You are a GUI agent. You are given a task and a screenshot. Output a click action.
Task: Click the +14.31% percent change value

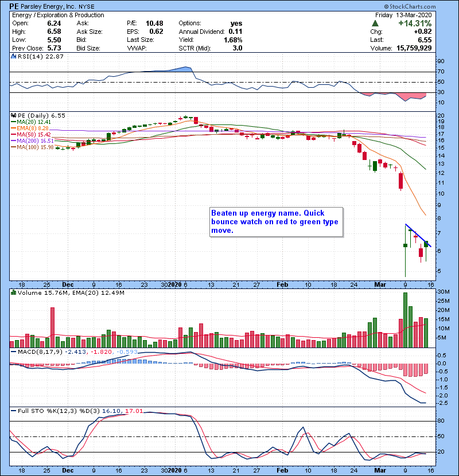coord(415,24)
